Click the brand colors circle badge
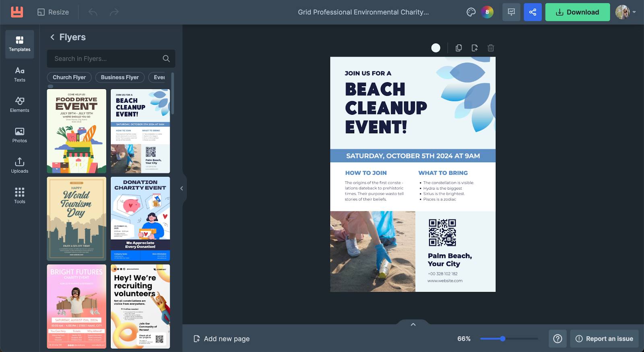 [487, 12]
